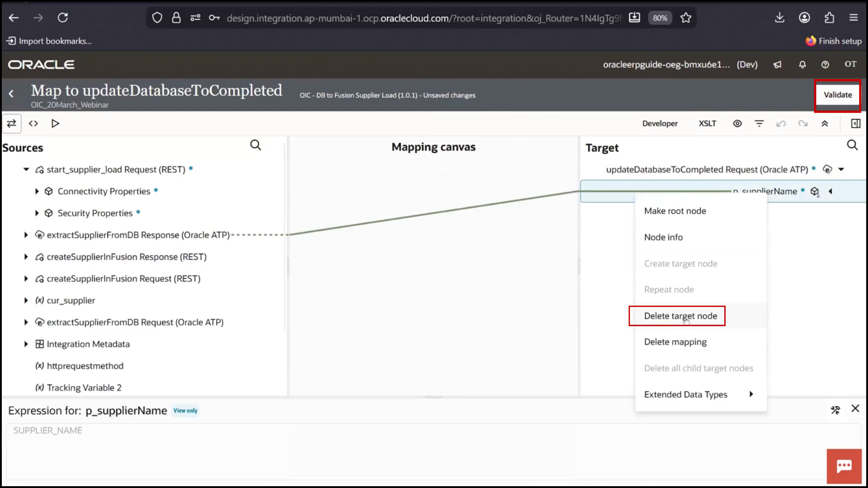
Task: Click the ORACLE logo
Action: click(41, 65)
